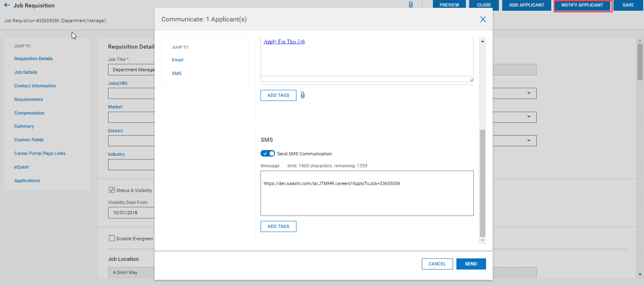Click the Visibility Date From field

click(131, 213)
